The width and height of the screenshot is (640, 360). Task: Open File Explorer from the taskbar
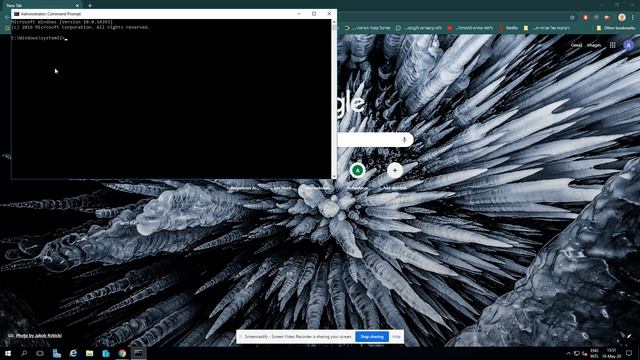click(89, 353)
